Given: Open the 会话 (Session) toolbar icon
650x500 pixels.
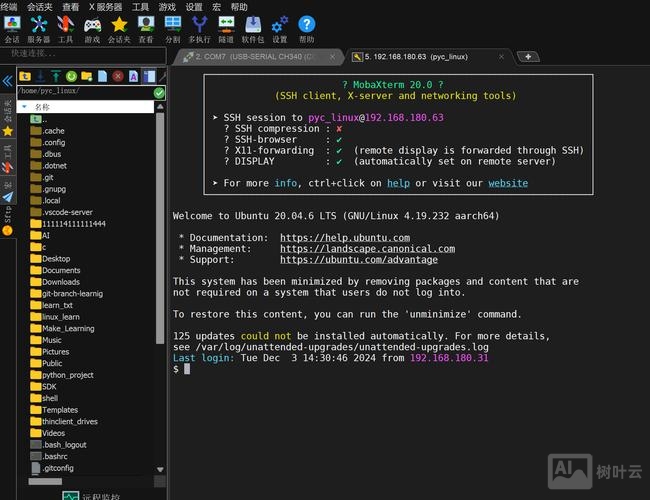Looking at the screenshot, I should 12,29.
